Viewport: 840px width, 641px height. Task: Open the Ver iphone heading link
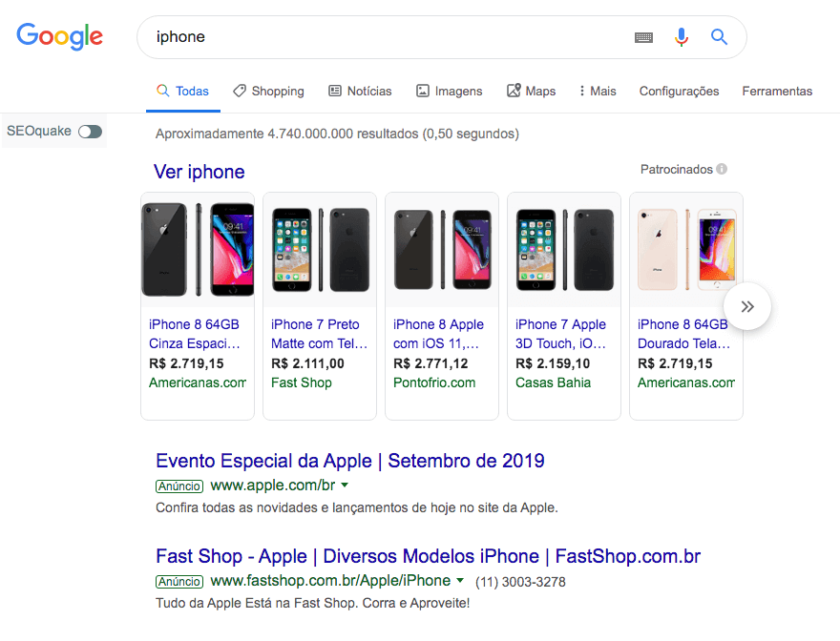tap(199, 172)
